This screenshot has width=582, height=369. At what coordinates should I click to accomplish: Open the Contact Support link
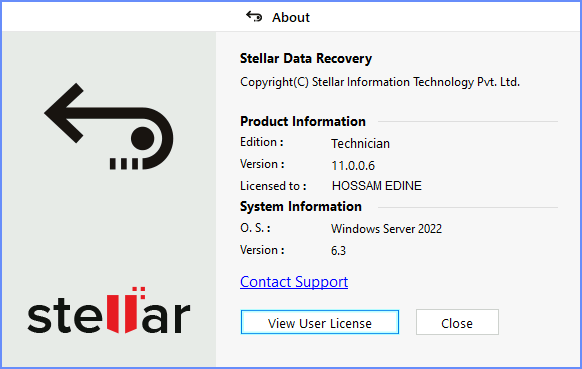coord(294,282)
